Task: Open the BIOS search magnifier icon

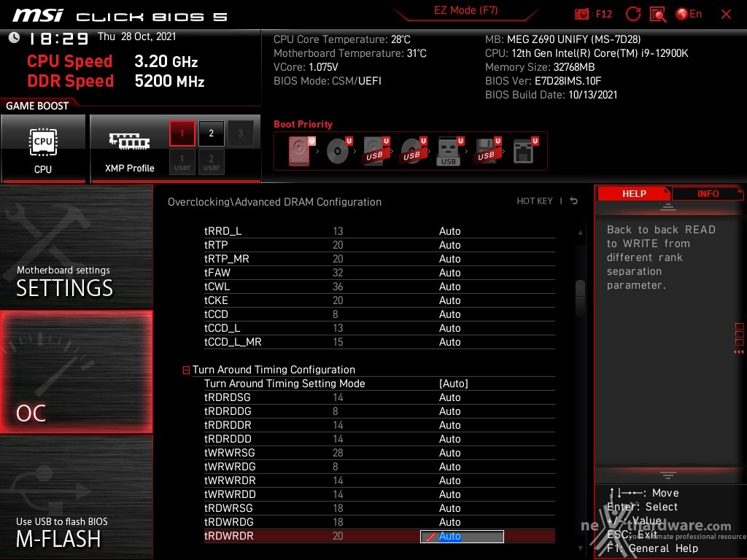Action: (x=658, y=14)
